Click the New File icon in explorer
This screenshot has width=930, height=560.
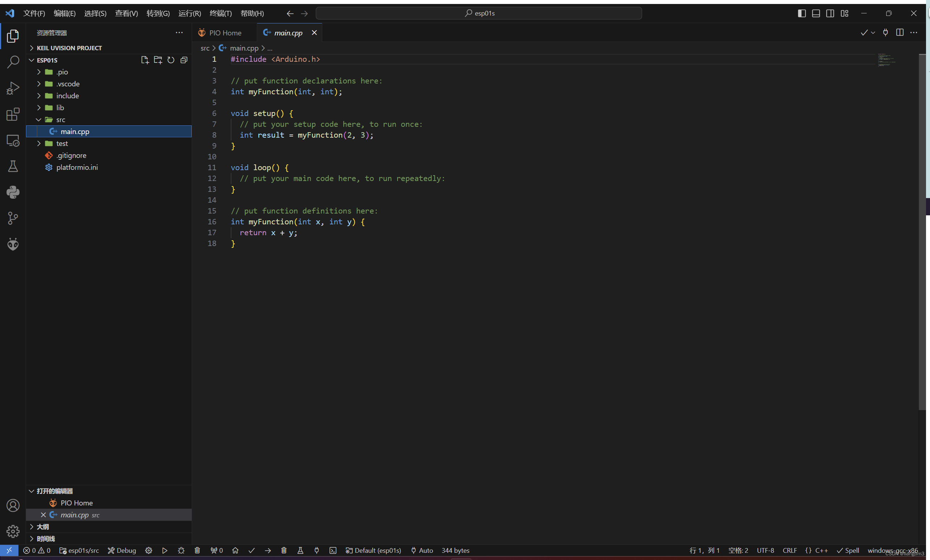pos(145,60)
